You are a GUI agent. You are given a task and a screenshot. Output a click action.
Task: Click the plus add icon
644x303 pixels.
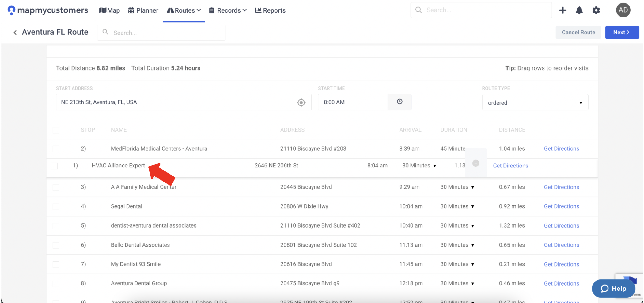pos(563,10)
